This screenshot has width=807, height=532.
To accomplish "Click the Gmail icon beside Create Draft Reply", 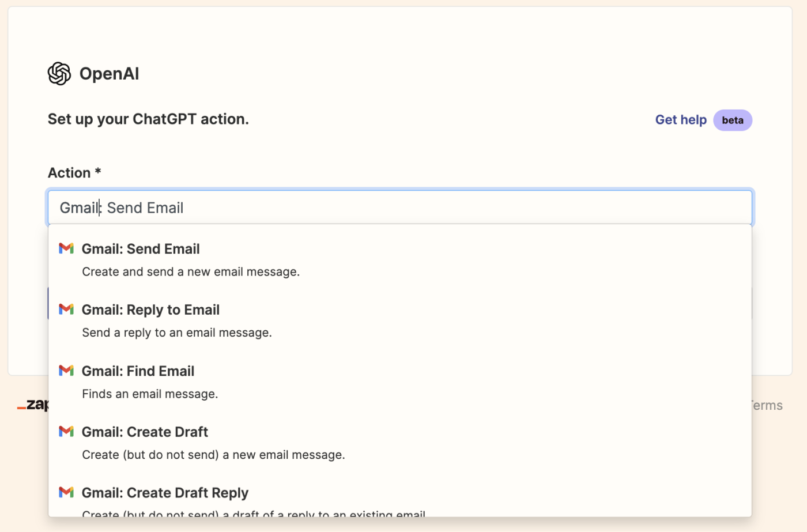I will (x=66, y=493).
